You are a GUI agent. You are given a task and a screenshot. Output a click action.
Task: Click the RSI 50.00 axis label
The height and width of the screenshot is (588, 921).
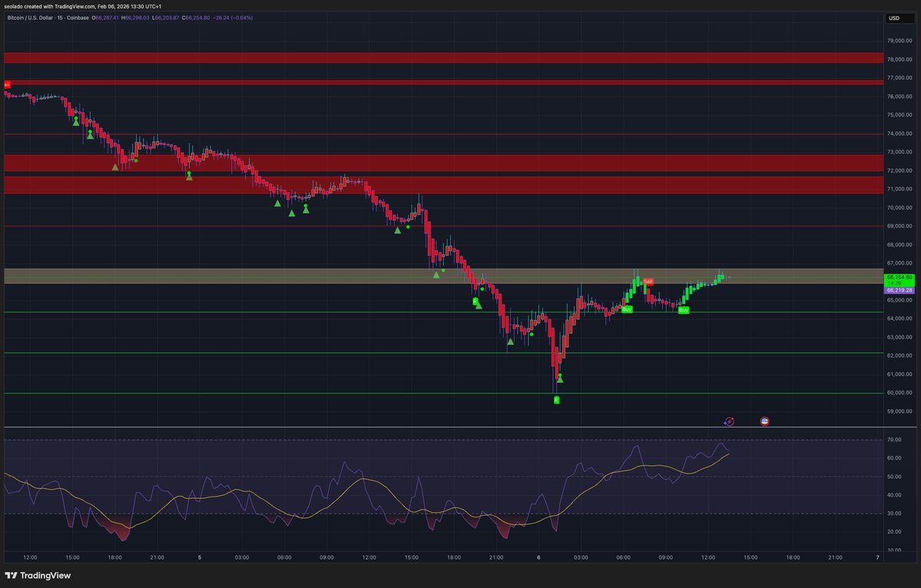894,477
